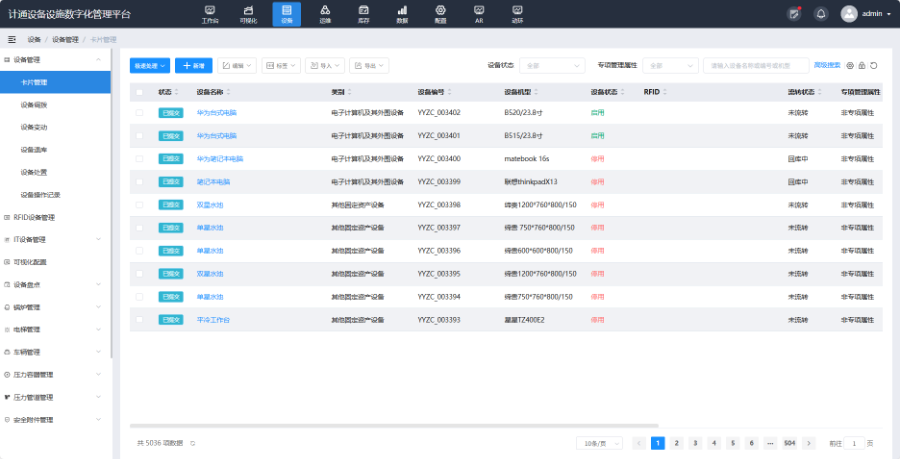Image resolution: width=900 pixels, height=459 pixels.
Task: Click the device name search input field
Action: pyautogui.click(x=756, y=66)
